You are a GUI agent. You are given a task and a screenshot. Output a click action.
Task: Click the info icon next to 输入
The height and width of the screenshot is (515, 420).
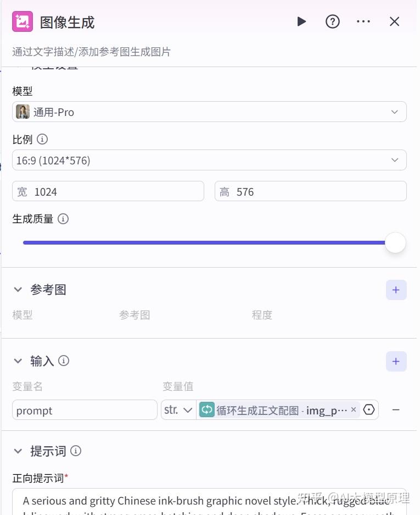64,361
